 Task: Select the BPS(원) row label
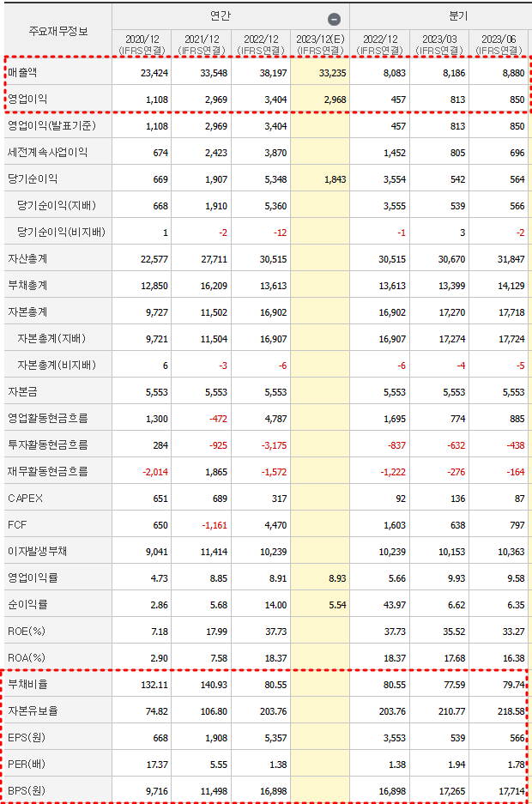pyautogui.click(x=26, y=791)
